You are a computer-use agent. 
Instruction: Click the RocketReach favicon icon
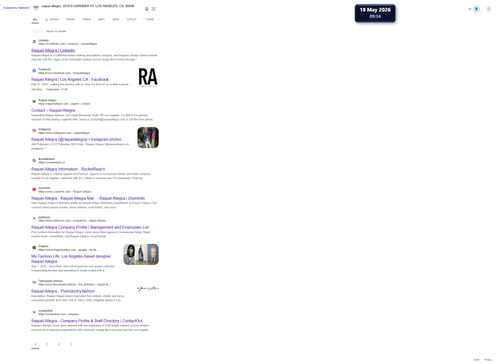point(34,160)
